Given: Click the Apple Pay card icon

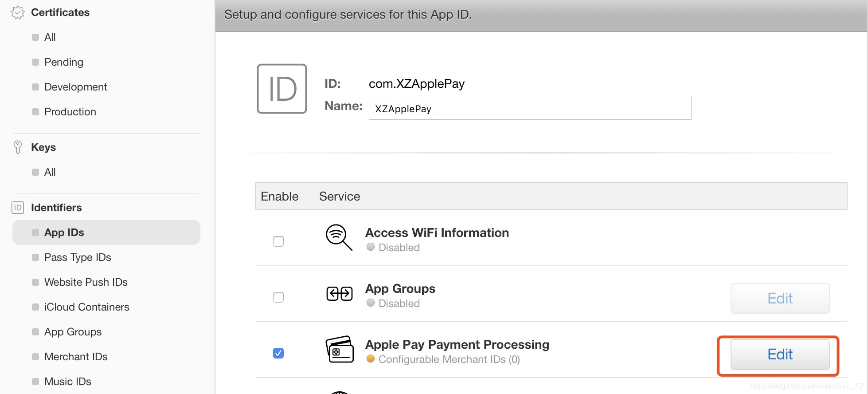Looking at the screenshot, I should (340, 349).
